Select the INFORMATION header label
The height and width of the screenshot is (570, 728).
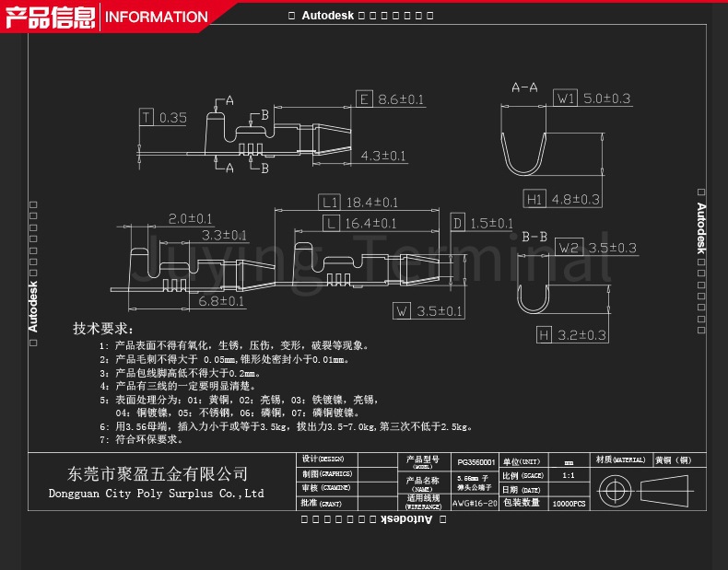[156, 17]
